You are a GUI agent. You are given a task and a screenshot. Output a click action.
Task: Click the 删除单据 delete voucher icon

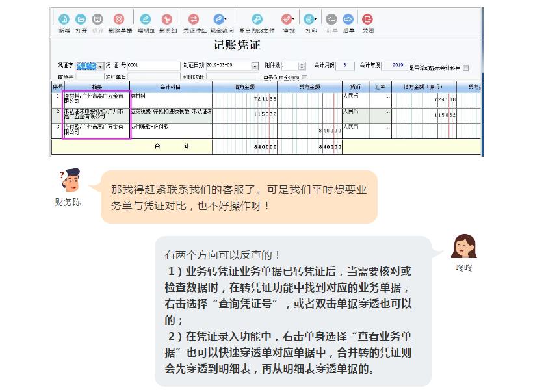(x=119, y=20)
